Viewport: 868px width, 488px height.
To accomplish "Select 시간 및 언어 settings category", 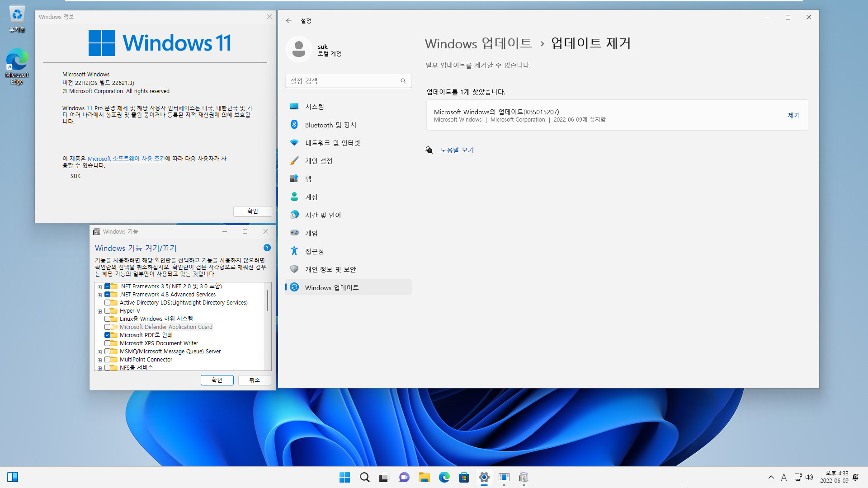I will coord(348,215).
